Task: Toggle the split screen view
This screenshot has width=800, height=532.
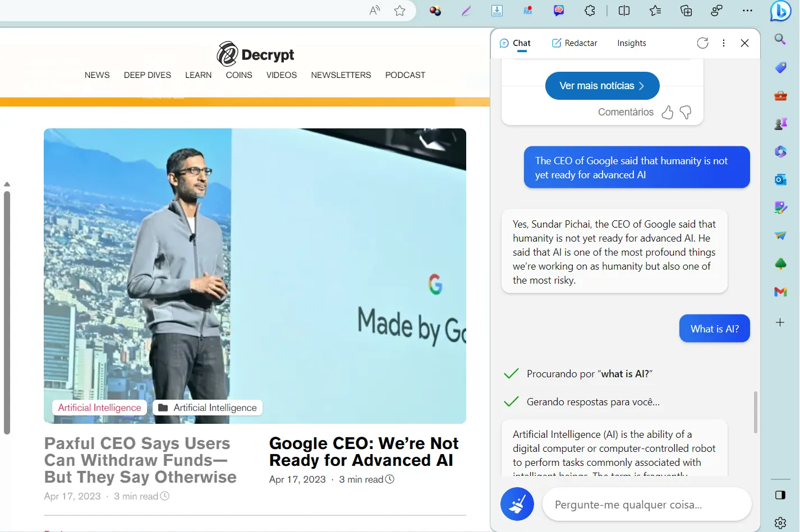Action: click(x=624, y=11)
